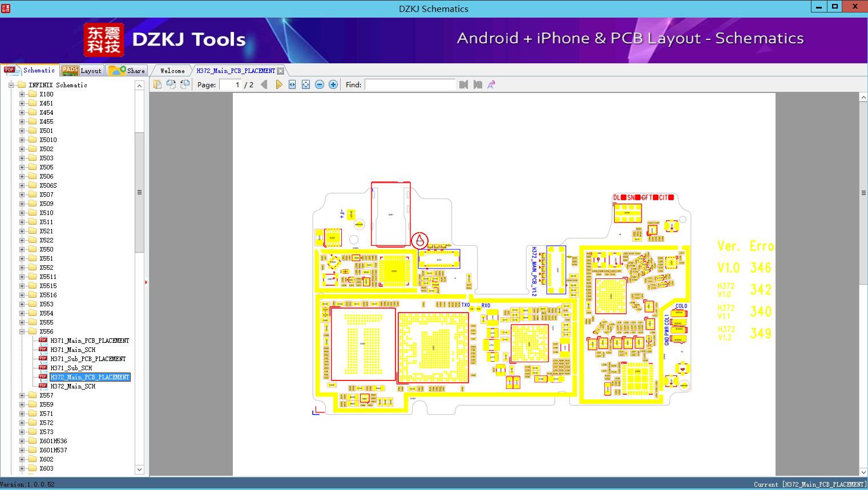Select the X5511 folder label
Screen dimensions: 868x490
48,277
